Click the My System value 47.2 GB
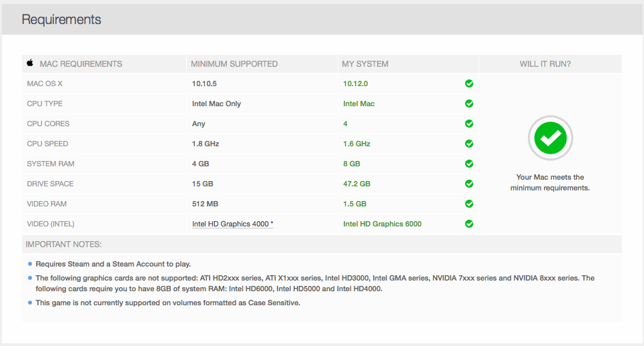Screen dimensions: 644x346 point(356,184)
